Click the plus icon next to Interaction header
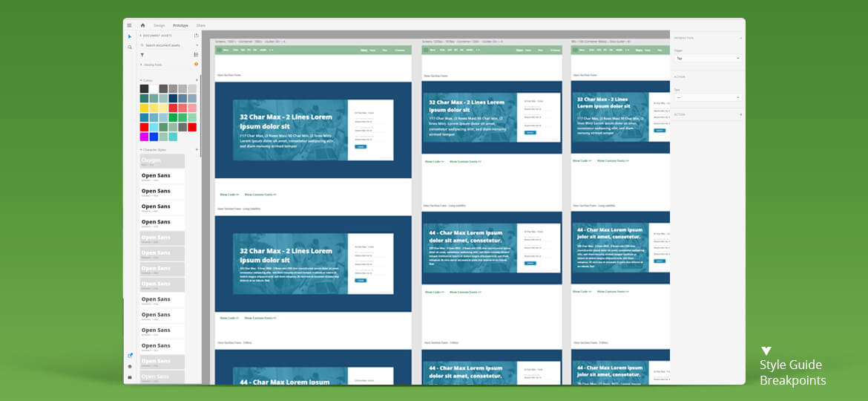Viewport: 868px width, 401px height. (740, 38)
